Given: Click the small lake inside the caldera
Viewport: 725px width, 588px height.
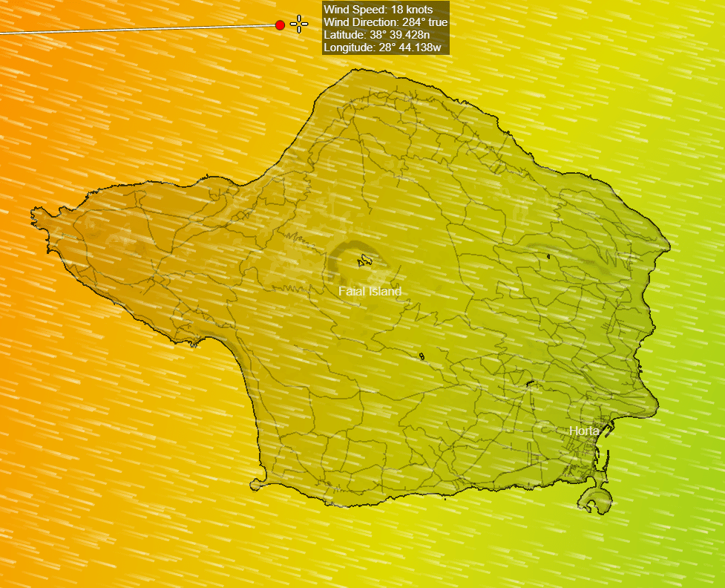Looking at the screenshot, I should pos(364,261).
